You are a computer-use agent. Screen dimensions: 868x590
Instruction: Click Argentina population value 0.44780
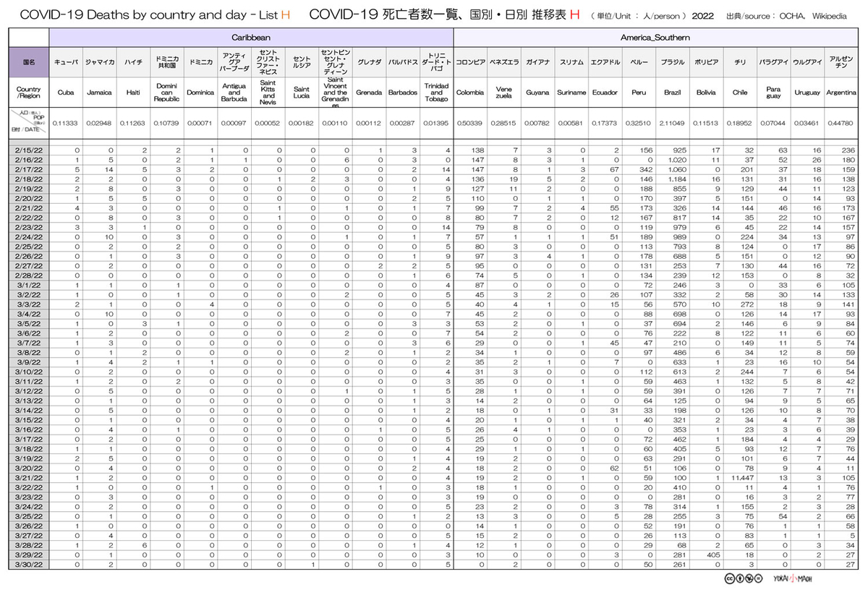(841, 124)
